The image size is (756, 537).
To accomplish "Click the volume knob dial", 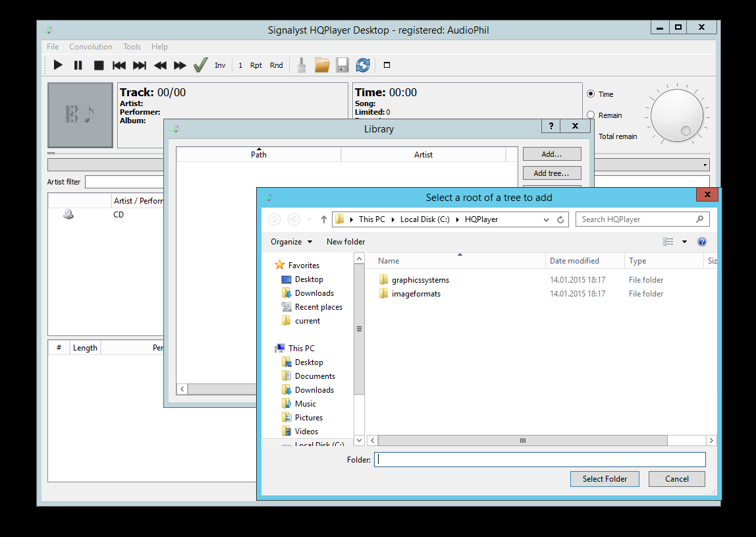I will pos(677,115).
